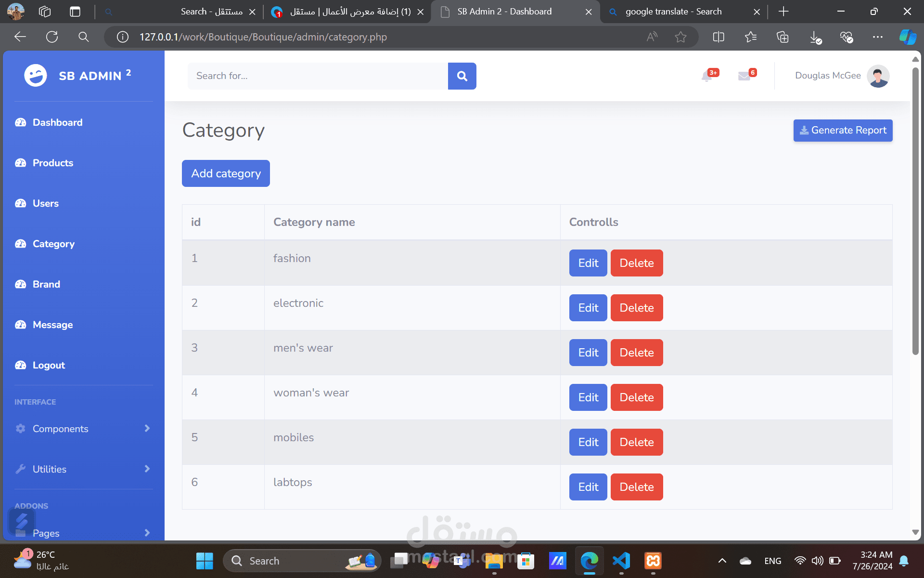Open Copilot icon in browser toolbar
Image resolution: width=924 pixels, height=578 pixels.
point(908,37)
